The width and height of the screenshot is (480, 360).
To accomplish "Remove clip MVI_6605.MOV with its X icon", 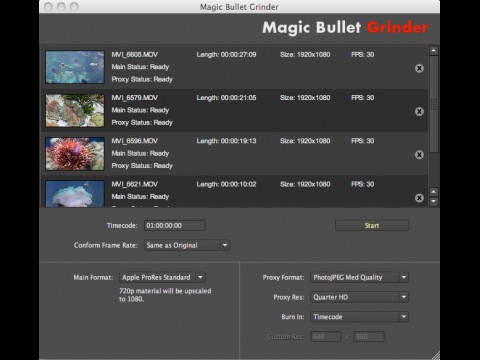I will pos(419,68).
